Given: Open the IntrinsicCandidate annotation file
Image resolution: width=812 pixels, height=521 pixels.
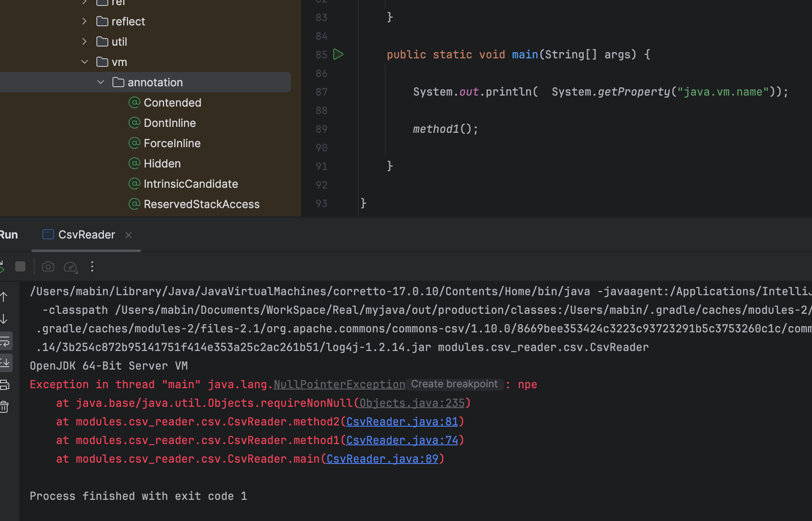Looking at the screenshot, I should click(x=191, y=184).
